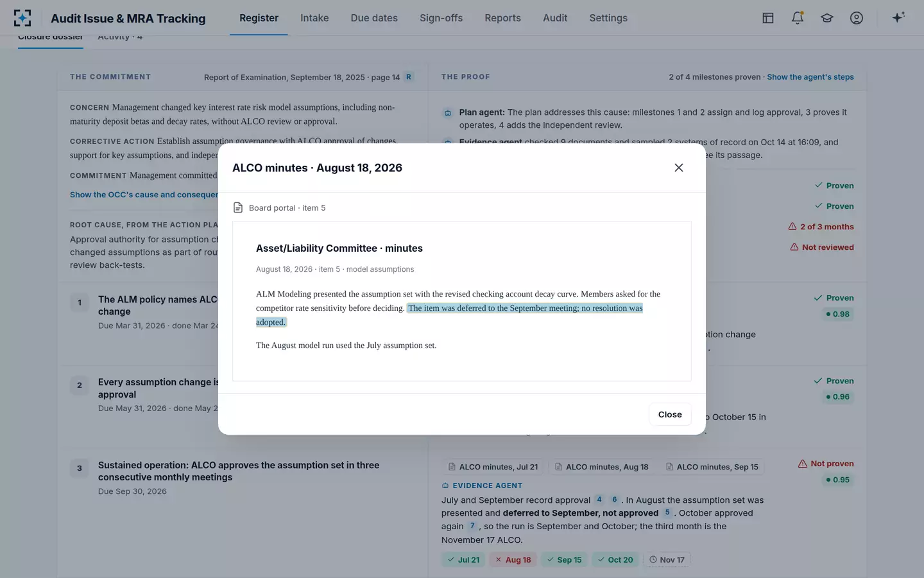
Task: Click the 0.96 confidence score badge
Action: [x=837, y=397]
